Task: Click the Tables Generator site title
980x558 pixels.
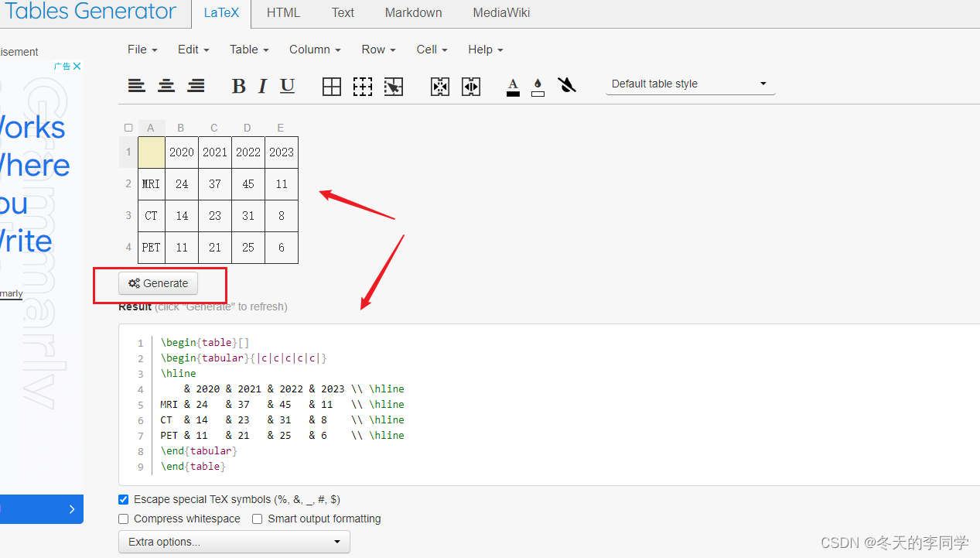Action: point(90,11)
